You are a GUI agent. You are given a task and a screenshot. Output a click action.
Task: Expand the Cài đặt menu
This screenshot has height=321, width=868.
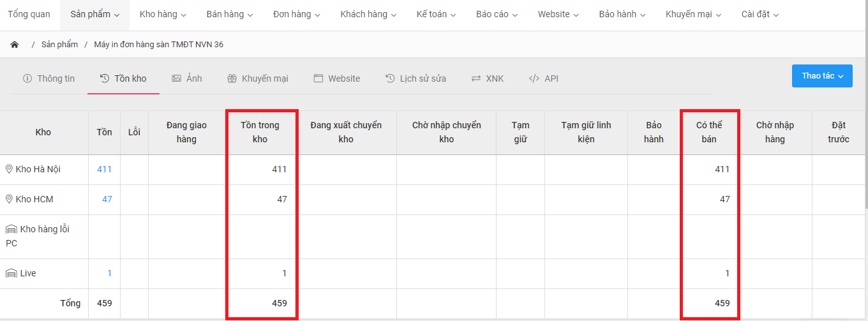point(759,14)
